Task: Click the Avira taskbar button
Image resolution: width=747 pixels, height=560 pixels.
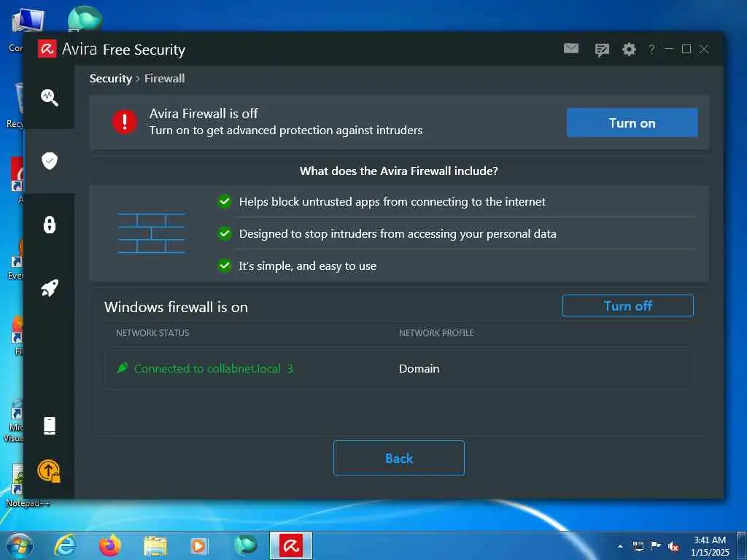Action: 290,545
